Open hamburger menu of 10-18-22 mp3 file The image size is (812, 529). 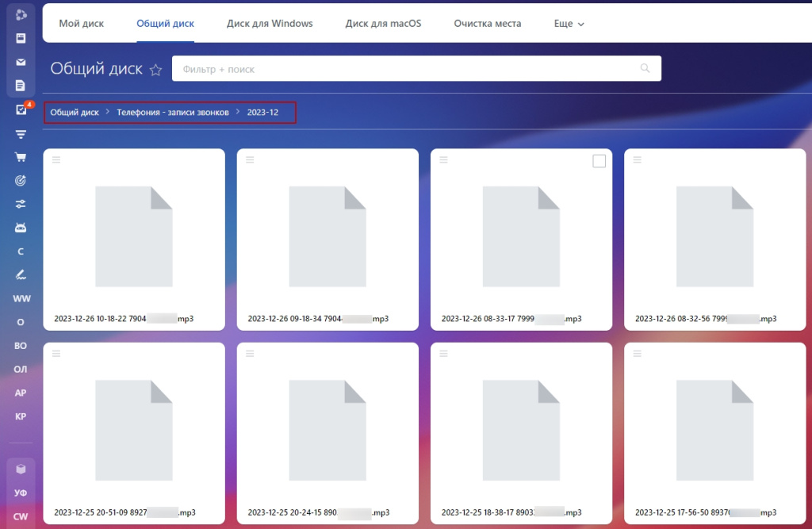(56, 160)
